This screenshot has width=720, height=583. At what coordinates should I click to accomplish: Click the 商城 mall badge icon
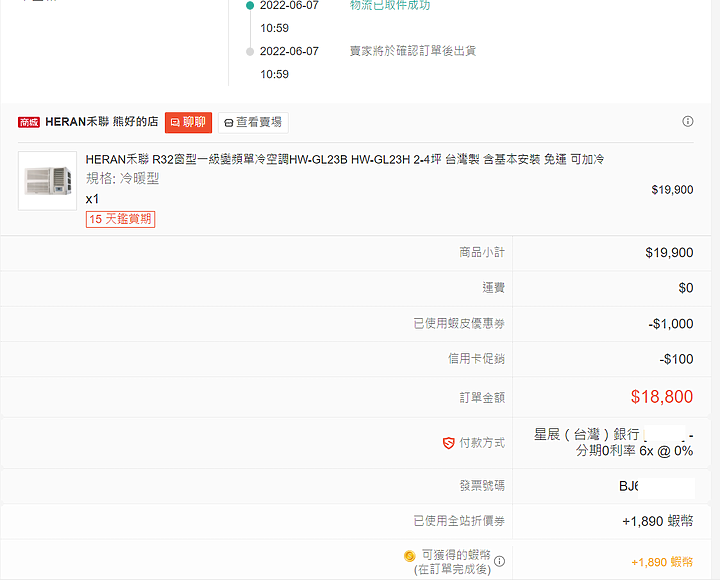click(29, 122)
